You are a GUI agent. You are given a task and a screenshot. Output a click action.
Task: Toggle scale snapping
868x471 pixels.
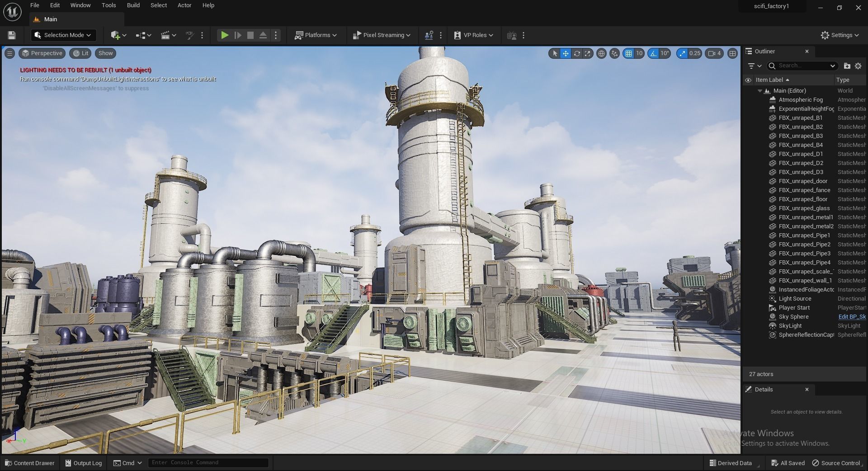click(x=682, y=53)
